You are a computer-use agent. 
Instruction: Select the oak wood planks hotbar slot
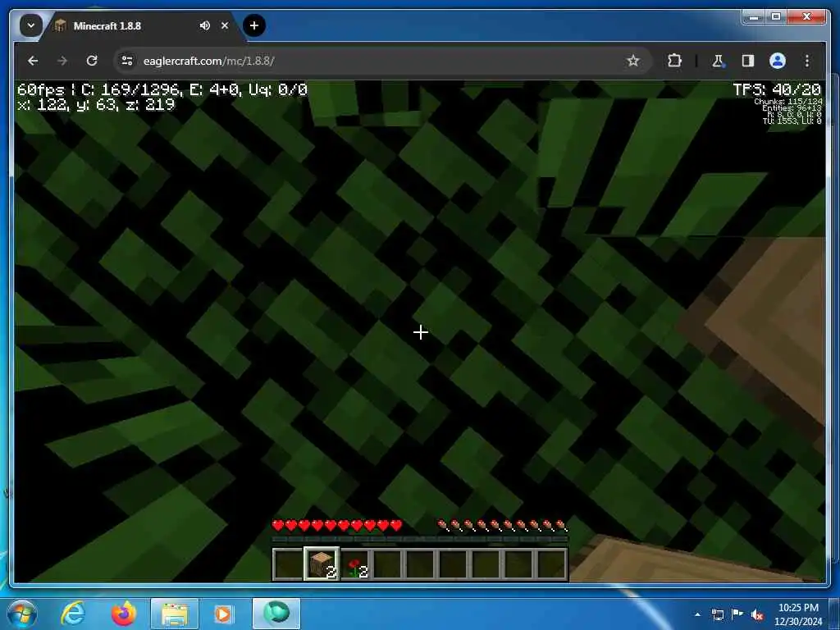[x=322, y=564]
